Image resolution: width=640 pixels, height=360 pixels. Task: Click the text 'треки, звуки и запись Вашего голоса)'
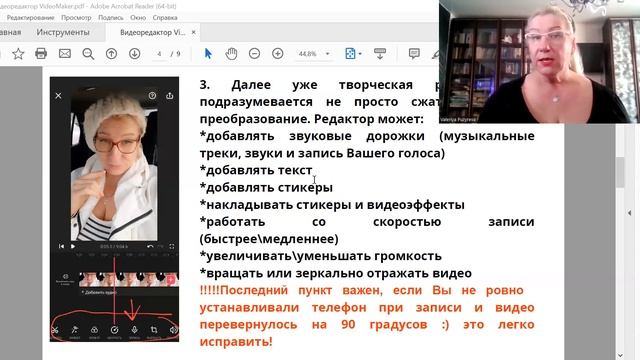[x=322, y=153]
